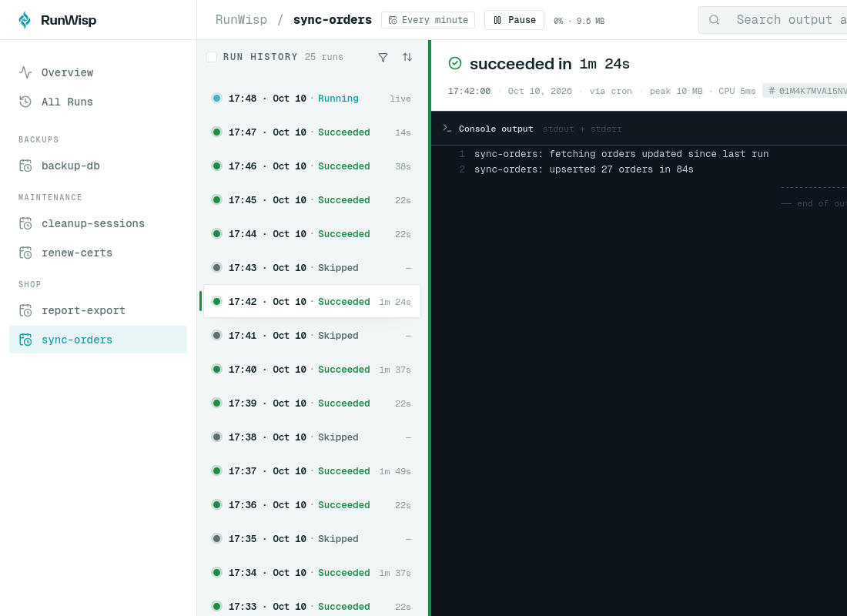
Task: Open the 17:44 Succeeded run
Action: point(312,233)
